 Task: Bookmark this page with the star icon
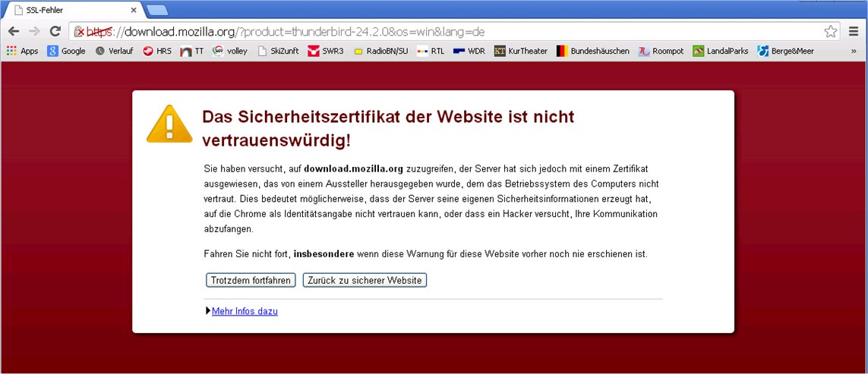[x=830, y=32]
